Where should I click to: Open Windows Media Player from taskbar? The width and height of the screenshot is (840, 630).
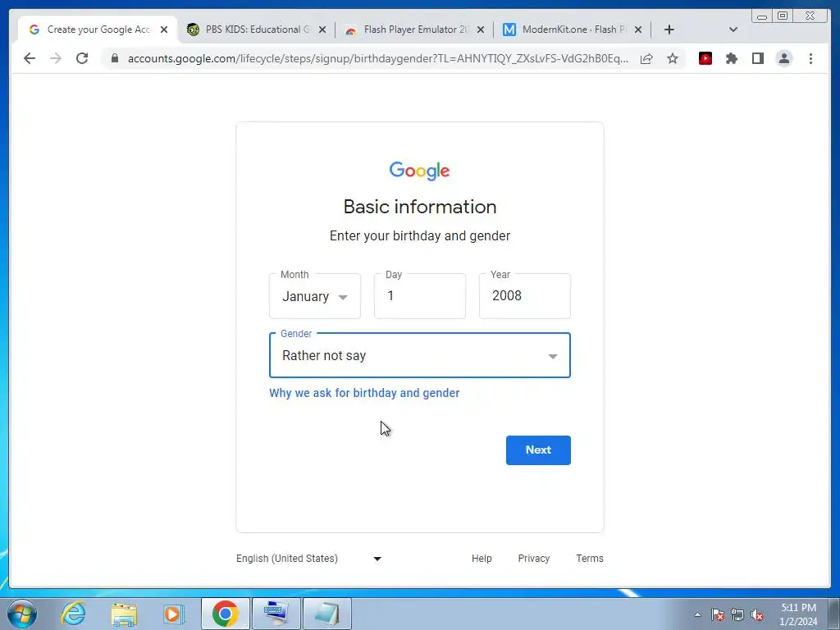tap(173, 614)
